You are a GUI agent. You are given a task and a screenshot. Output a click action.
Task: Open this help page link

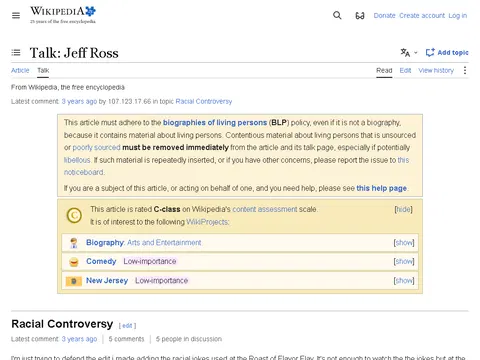click(x=382, y=188)
